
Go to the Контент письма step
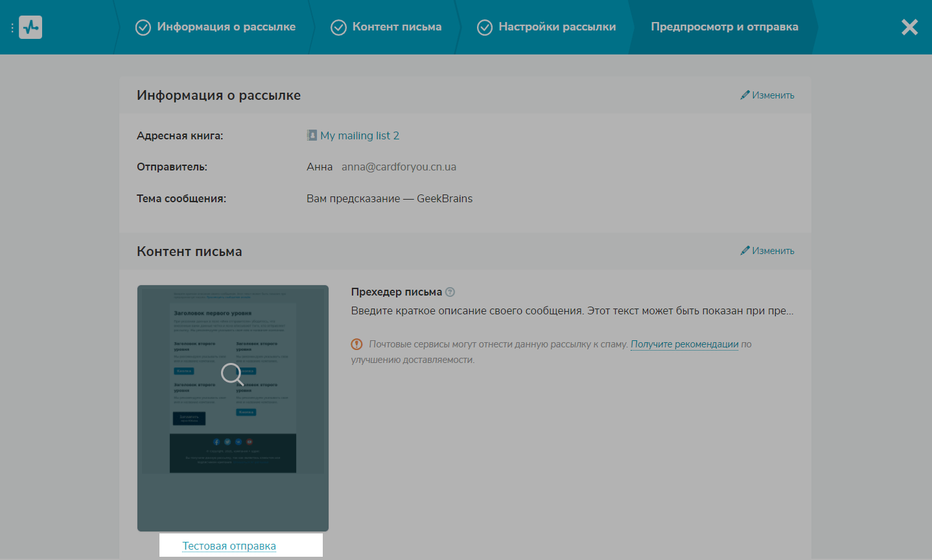(396, 27)
